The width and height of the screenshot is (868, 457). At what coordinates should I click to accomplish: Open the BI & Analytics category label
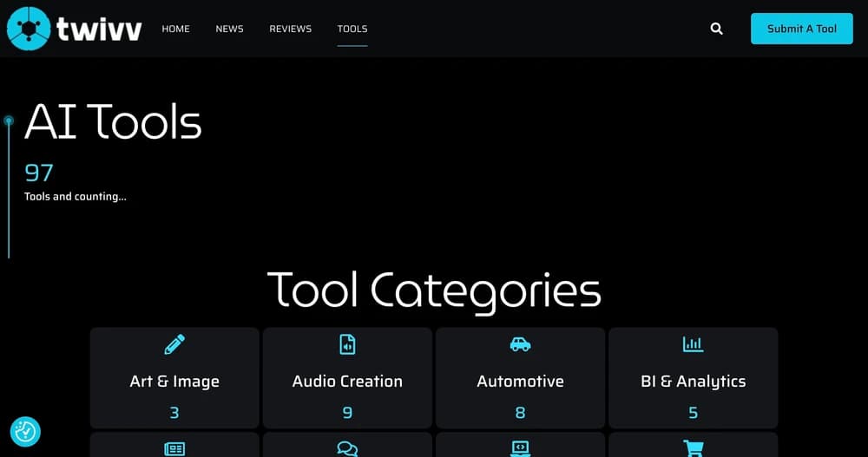[x=693, y=382]
